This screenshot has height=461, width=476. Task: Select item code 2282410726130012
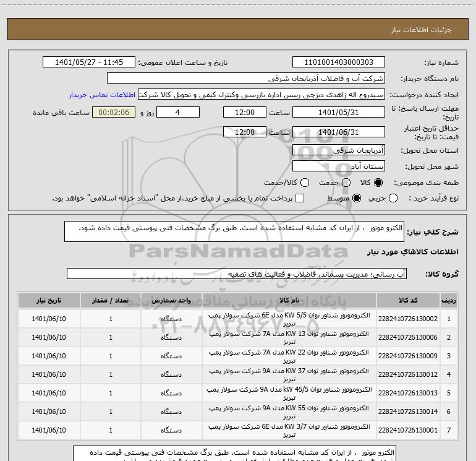(x=408, y=374)
